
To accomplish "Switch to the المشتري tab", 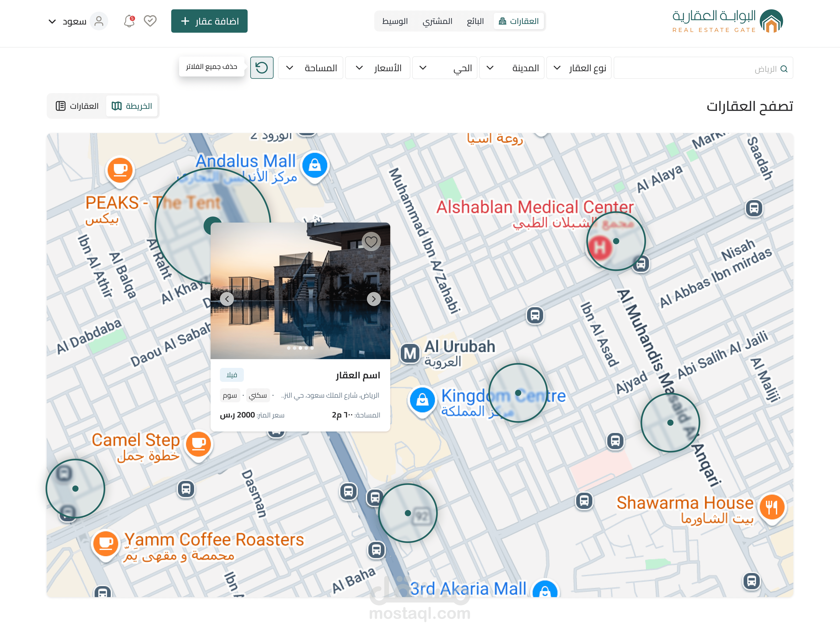I will point(437,21).
